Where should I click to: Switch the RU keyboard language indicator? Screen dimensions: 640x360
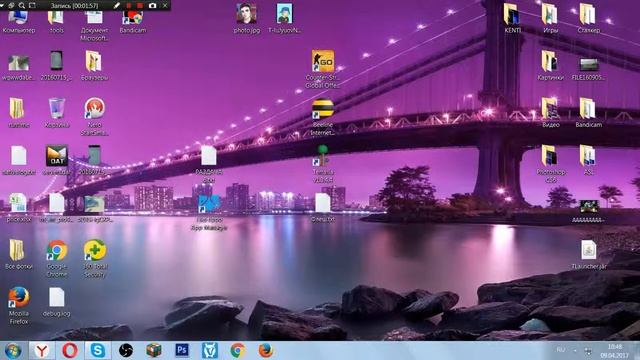click(x=561, y=350)
